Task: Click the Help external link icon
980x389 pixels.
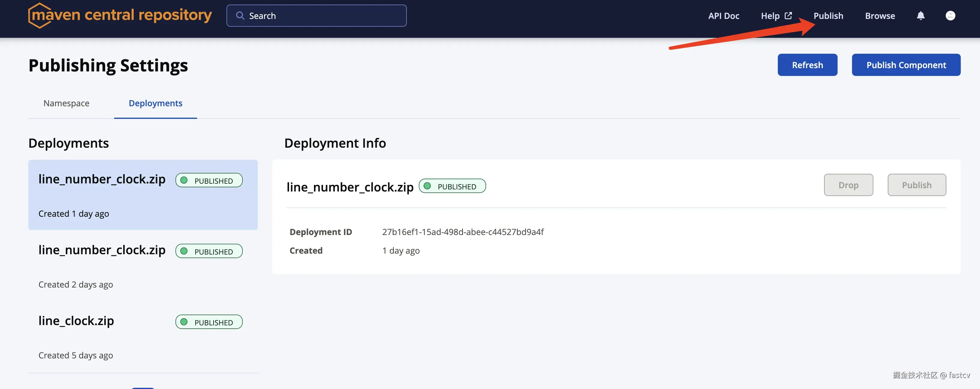Action: pyautogui.click(x=788, y=16)
